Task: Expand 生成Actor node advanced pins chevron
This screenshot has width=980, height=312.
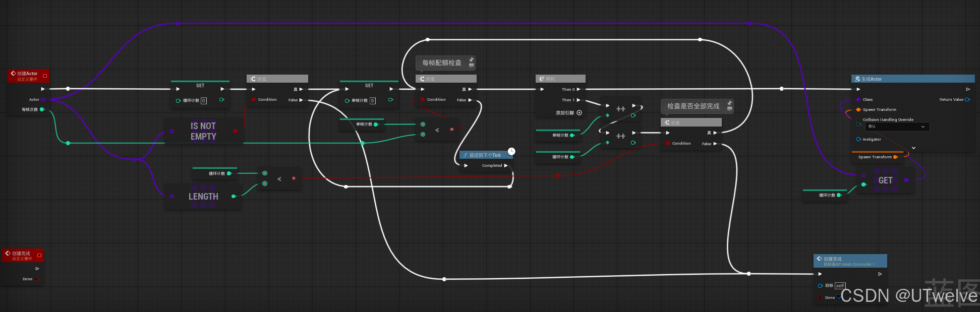Action: [913, 148]
